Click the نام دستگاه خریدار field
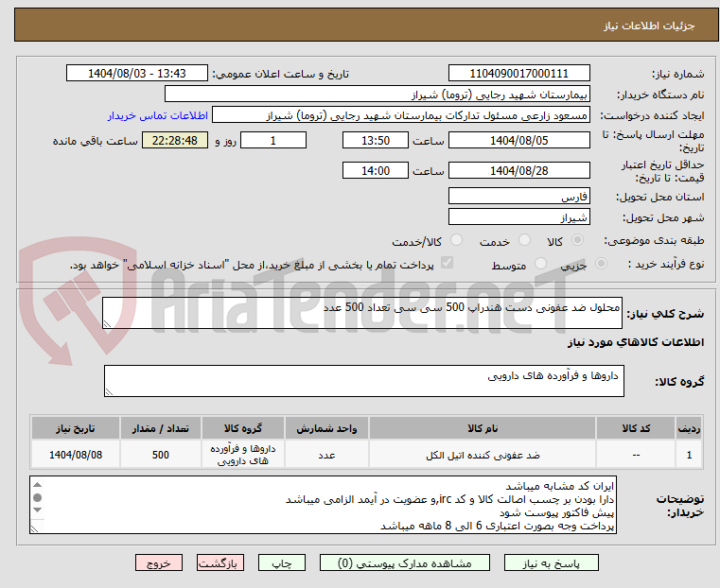This screenshot has height=588, width=720. (x=377, y=95)
